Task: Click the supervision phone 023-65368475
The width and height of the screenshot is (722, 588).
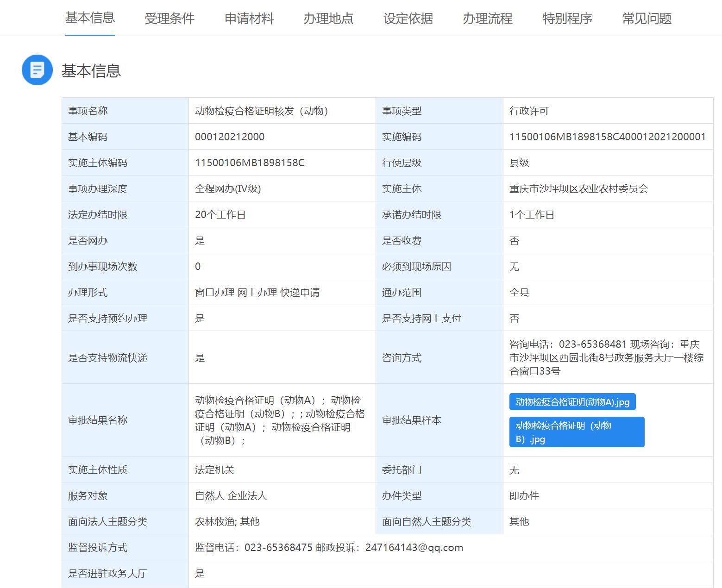Action: (277, 547)
